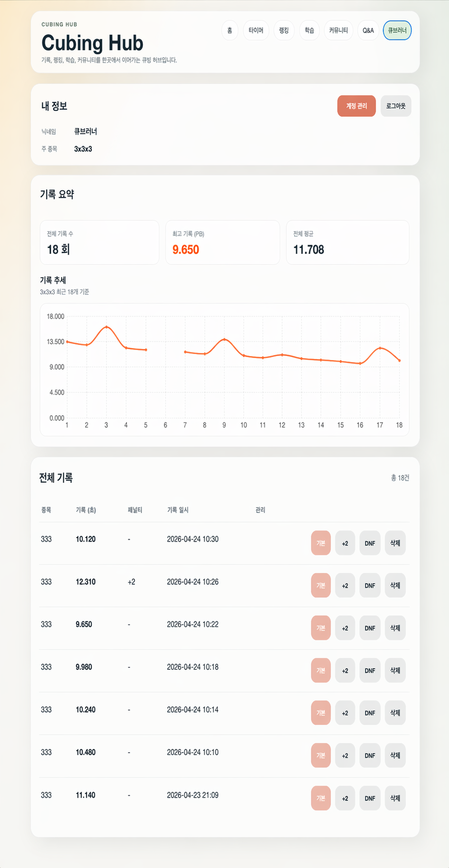Click the 종목 column header
This screenshot has width=449, height=868.
tap(46, 510)
